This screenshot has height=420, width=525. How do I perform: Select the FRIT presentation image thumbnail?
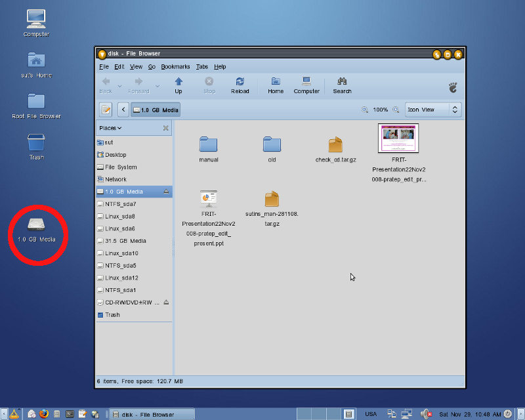398,138
